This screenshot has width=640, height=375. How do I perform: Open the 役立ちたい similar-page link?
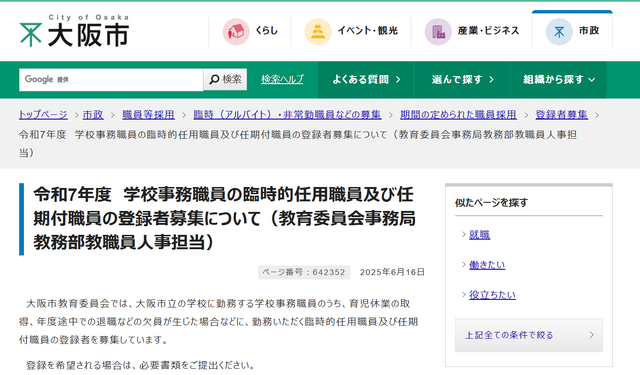(492, 295)
